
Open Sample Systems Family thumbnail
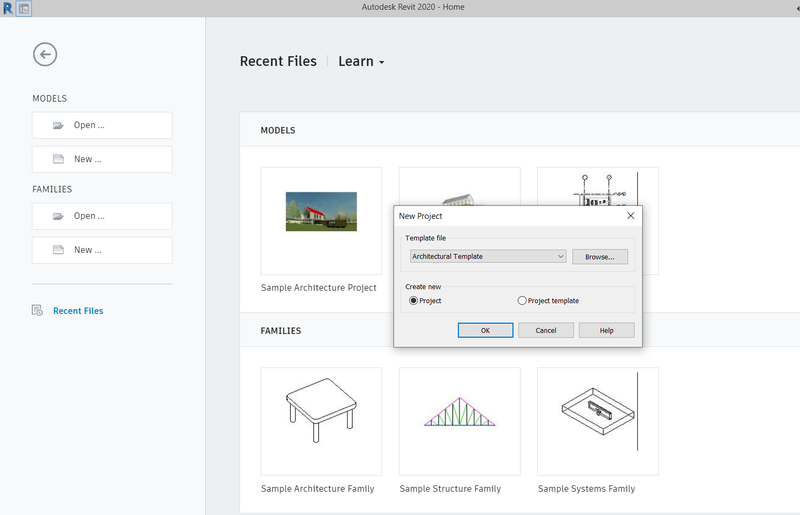pos(598,421)
